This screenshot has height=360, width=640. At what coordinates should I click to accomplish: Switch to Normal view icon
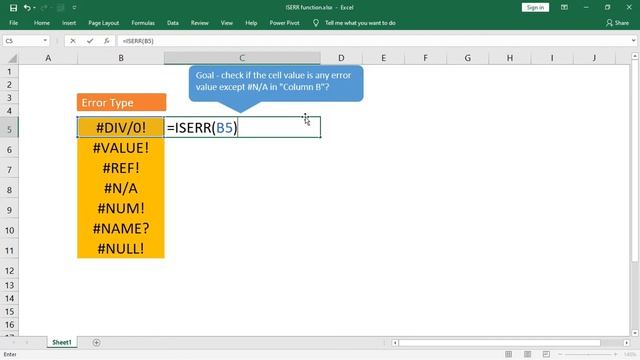[509, 354]
